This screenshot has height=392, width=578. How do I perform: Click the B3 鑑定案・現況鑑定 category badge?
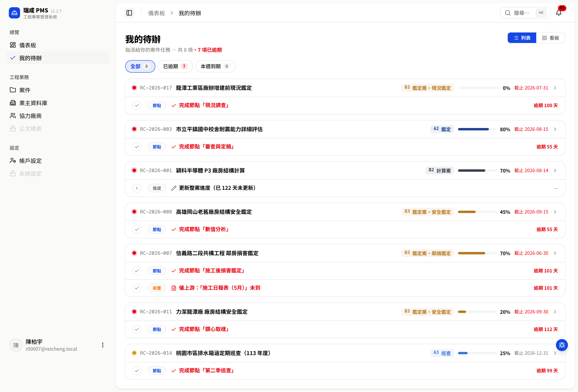[x=427, y=88]
